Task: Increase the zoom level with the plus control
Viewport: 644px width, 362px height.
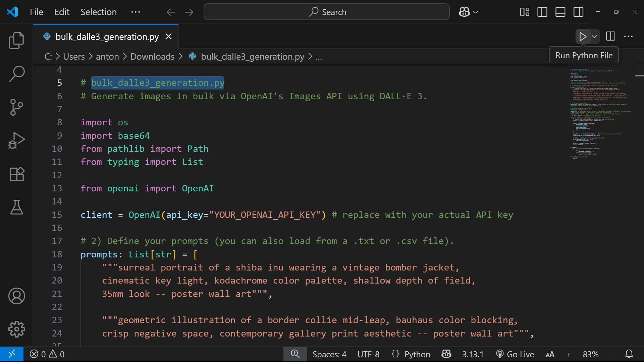Action: click(x=569, y=354)
